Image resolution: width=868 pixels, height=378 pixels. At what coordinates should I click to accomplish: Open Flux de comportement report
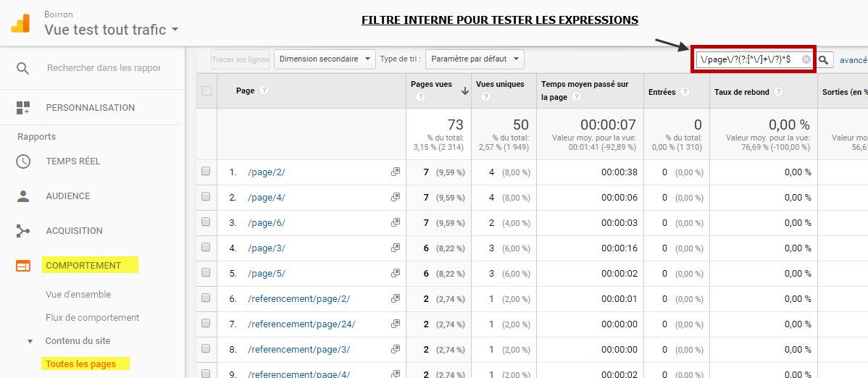tap(93, 318)
